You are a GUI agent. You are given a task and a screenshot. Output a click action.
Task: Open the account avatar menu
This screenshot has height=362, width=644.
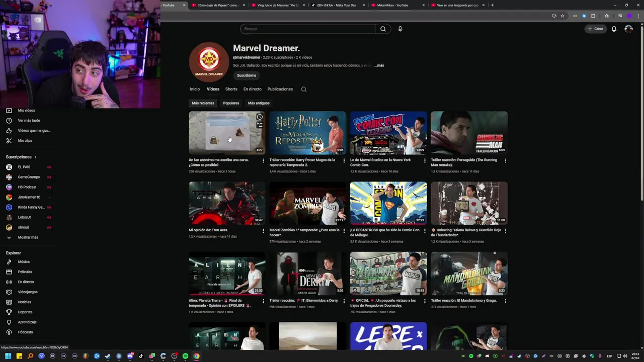[628, 29]
